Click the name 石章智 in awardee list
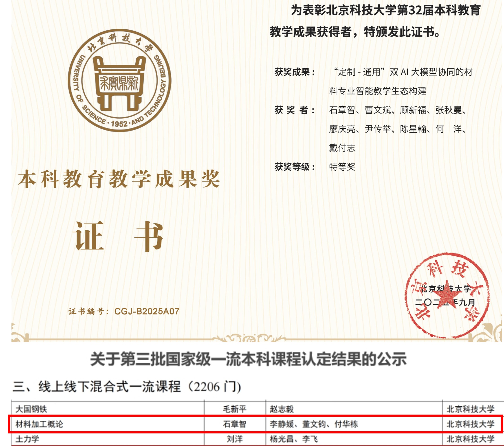Image resolution: width=504 pixels, height=446 pixels. [342, 110]
